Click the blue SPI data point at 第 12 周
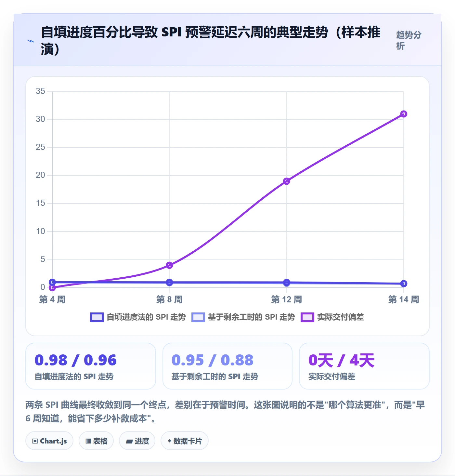The height and width of the screenshot is (476, 455). 286,282
